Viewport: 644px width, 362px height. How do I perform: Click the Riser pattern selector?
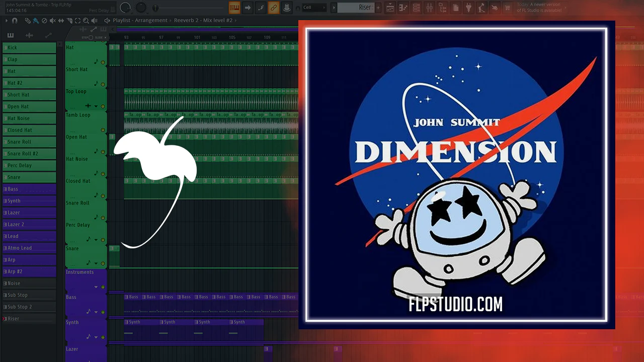pyautogui.click(x=356, y=8)
